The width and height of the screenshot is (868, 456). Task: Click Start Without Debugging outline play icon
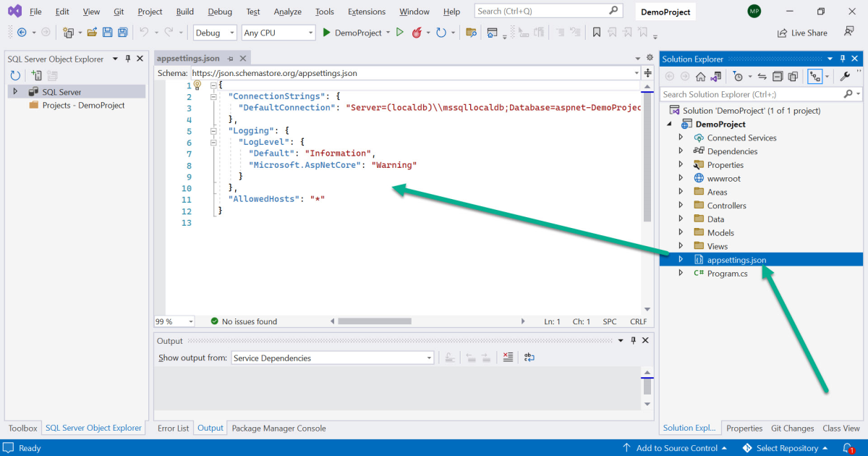point(399,33)
